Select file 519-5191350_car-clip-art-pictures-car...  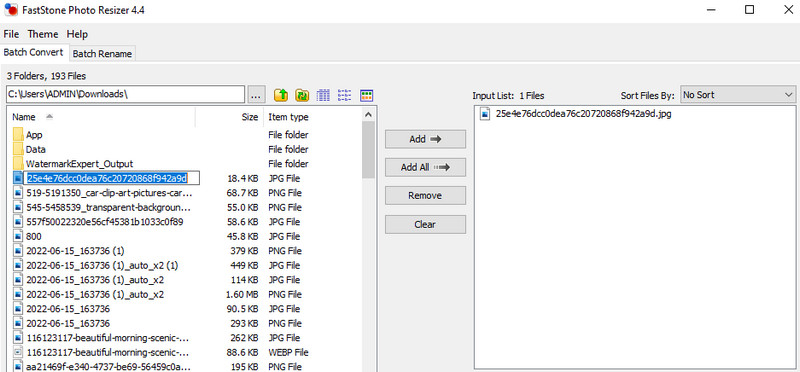point(110,193)
